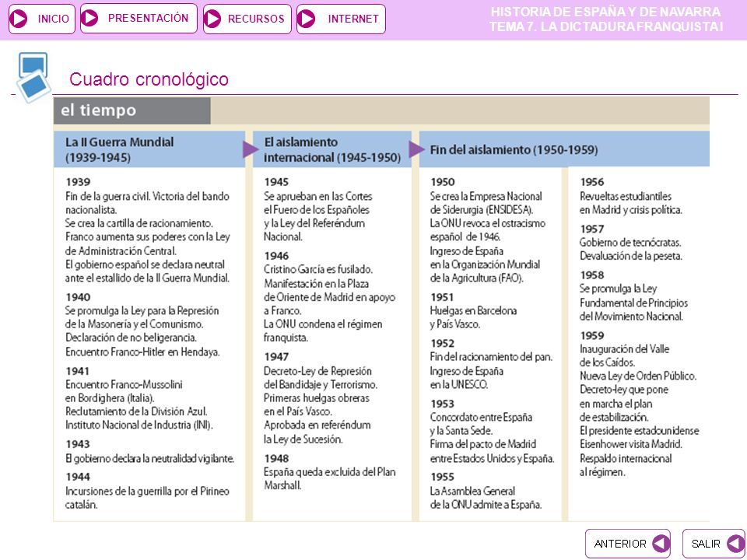Click the year 1959 entry
The height and width of the screenshot is (560, 747).
tap(592, 336)
